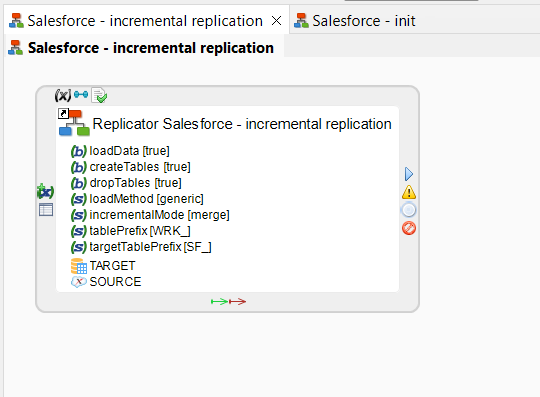Select the incrementalMode [merge] parameter
The width and height of the screenshot is (540, 397).
tap(150, 215)
